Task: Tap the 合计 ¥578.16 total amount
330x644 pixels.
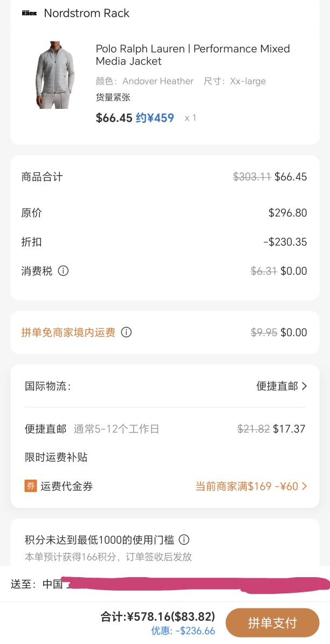Action: coord(158,617)
